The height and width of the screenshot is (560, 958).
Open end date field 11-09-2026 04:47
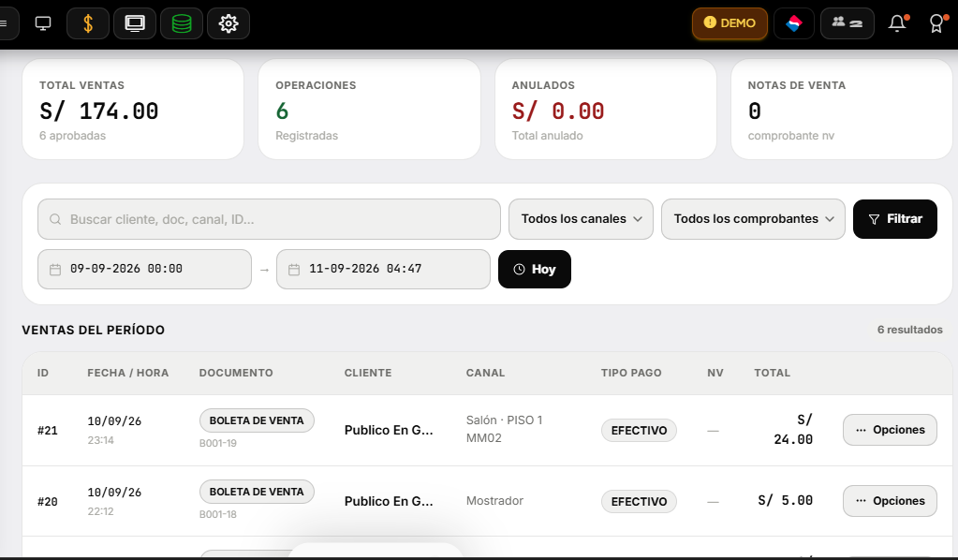click(383, 269)
